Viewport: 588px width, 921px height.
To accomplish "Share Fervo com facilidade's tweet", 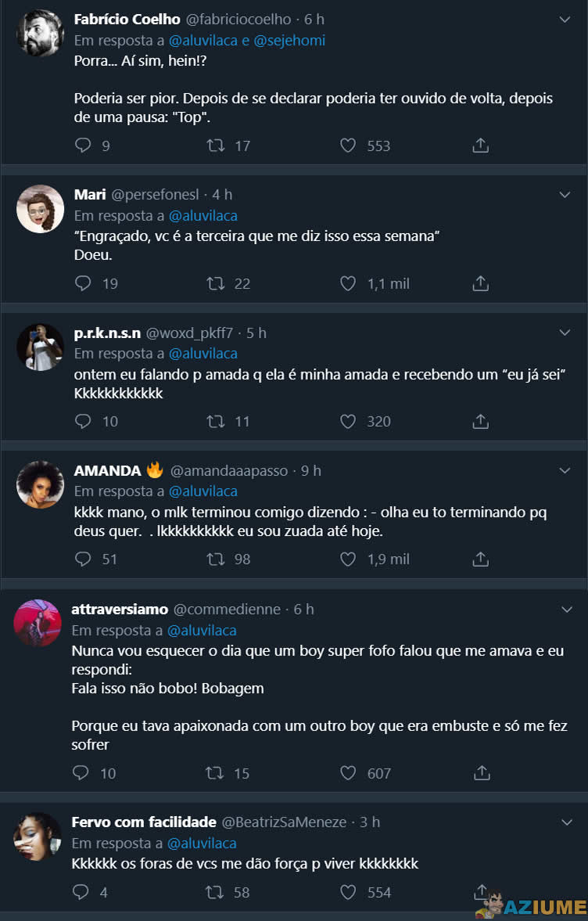I will click(x=481, y=892).
